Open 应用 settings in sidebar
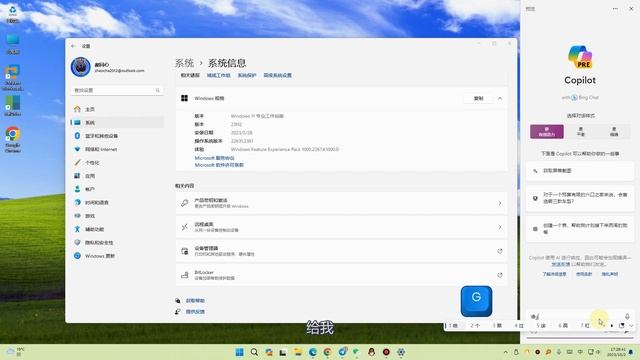The width and height of the screenshot is (640, 360). (x=117, y=176)
